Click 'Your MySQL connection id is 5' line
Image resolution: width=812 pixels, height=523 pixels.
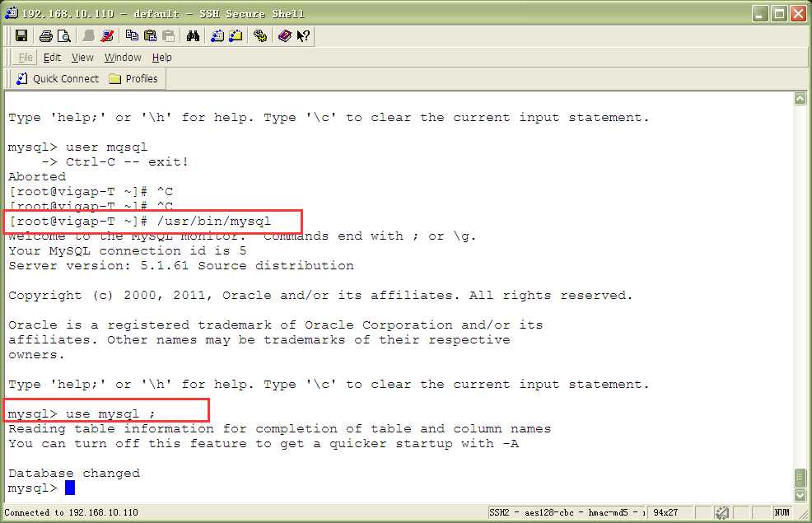[128, 251]
